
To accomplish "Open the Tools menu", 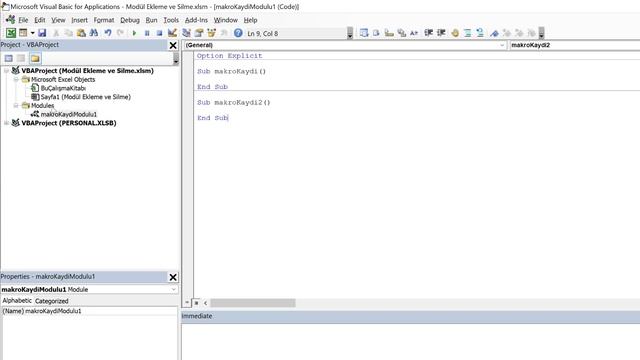I will click(x=171, y=20).
